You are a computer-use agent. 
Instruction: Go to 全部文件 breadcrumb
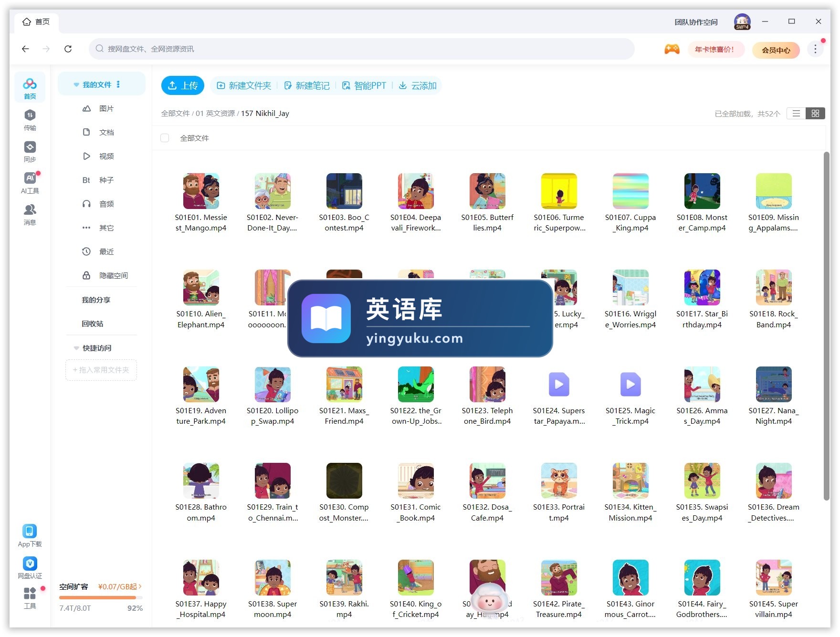pos(175,113)
